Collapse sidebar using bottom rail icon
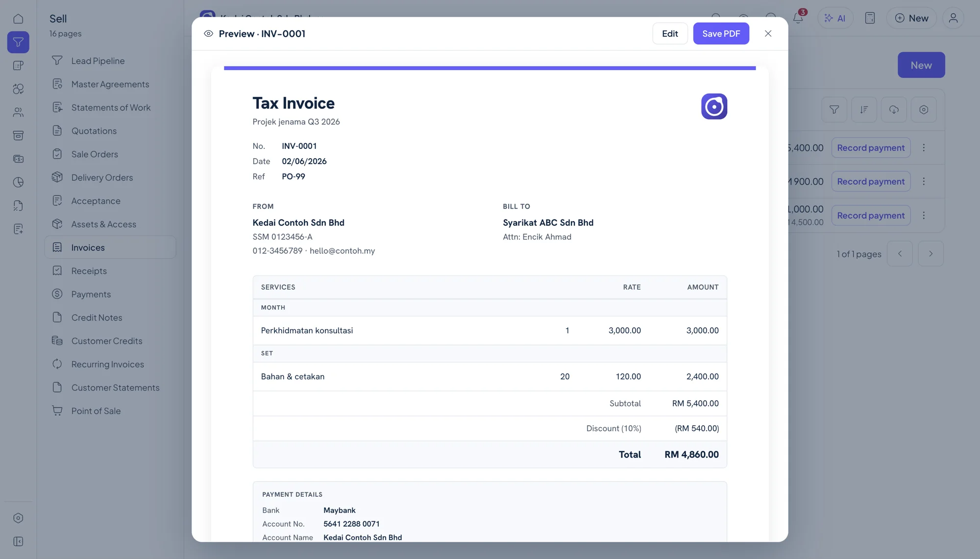Screen dimensions: 980x559 [18, 541]
